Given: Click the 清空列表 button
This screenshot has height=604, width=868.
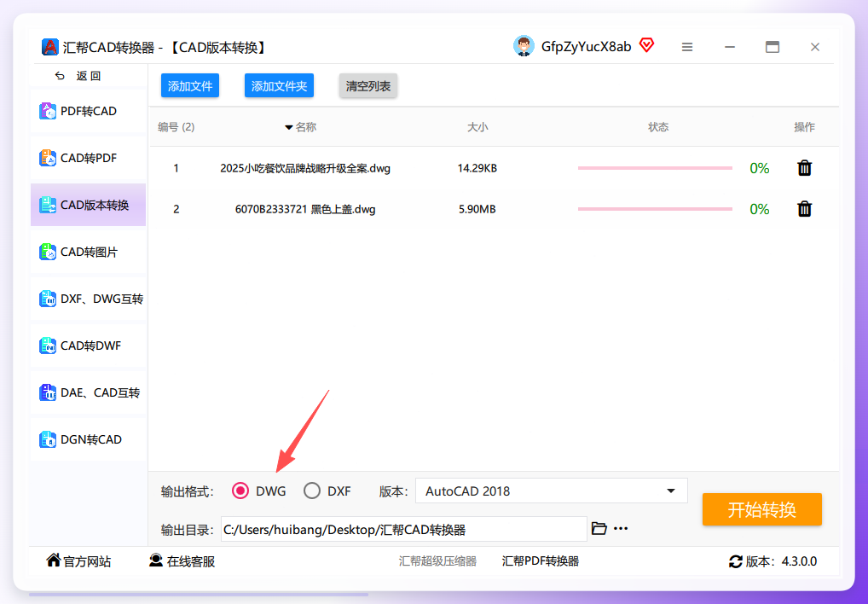Looking at the screenshot, I should [368, 86].
